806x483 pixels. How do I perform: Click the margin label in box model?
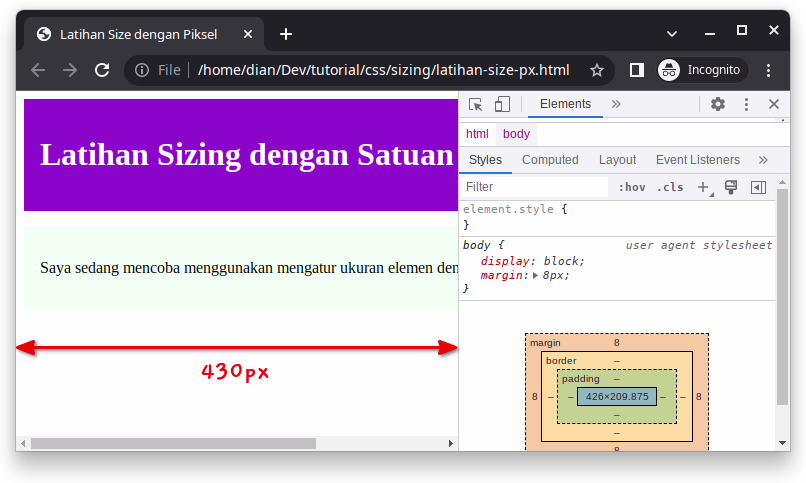point(545,343)
